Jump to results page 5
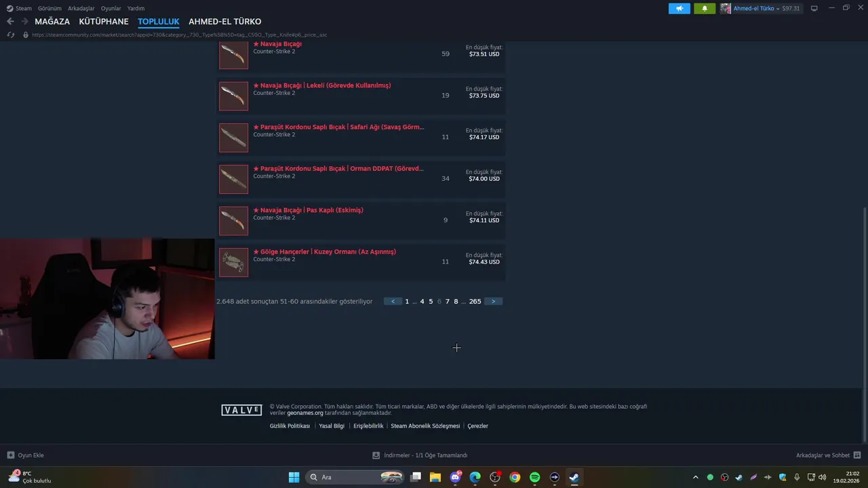Screen dimensions: 868x488 (431, 302)
